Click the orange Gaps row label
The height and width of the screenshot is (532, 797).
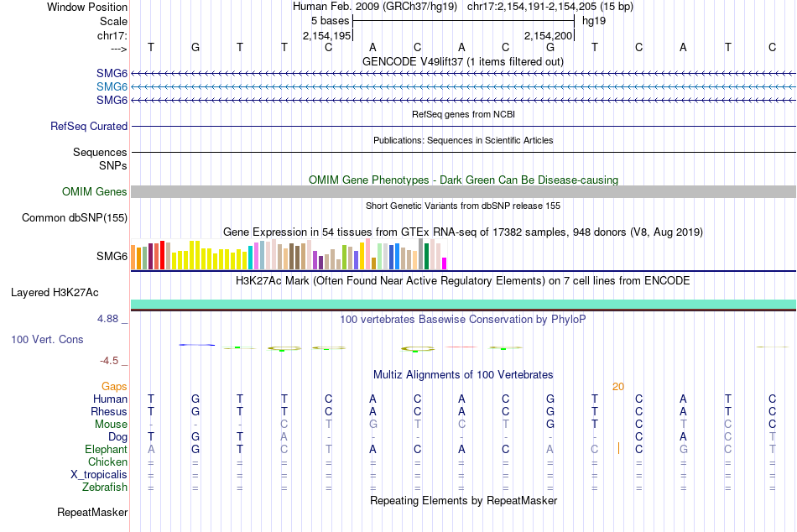pos(114,387)
